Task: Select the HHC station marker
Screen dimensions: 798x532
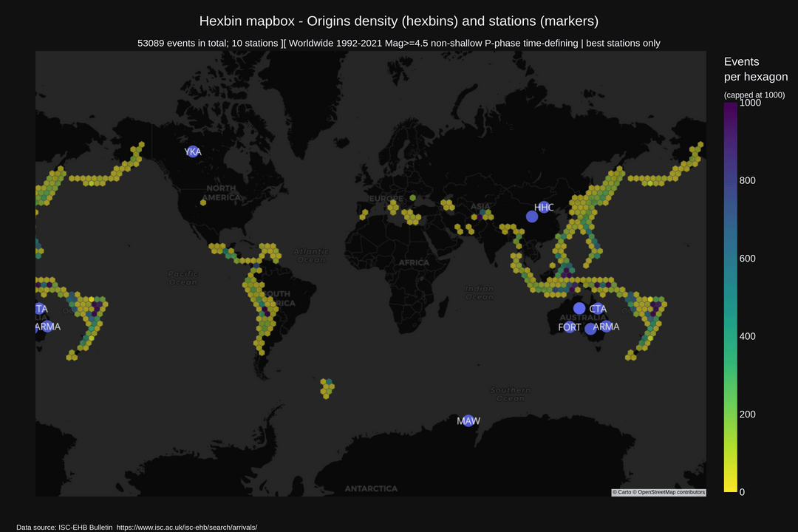Action: pyautogui.click(x=544, y=207)
